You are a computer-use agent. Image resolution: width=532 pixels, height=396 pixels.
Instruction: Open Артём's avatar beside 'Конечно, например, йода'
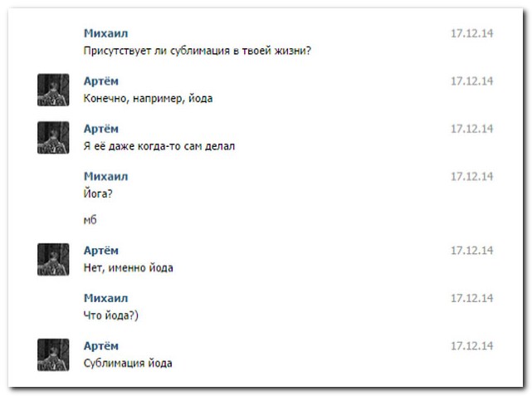[53, 90]
